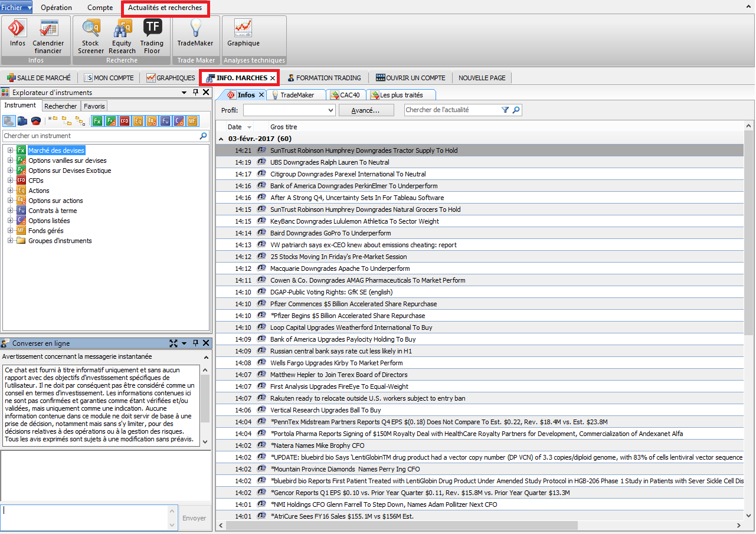The height and width of the screenshot is (534, 756).
Task: Open the Date column sort dropdown arrow
Action: coord(249,127)
